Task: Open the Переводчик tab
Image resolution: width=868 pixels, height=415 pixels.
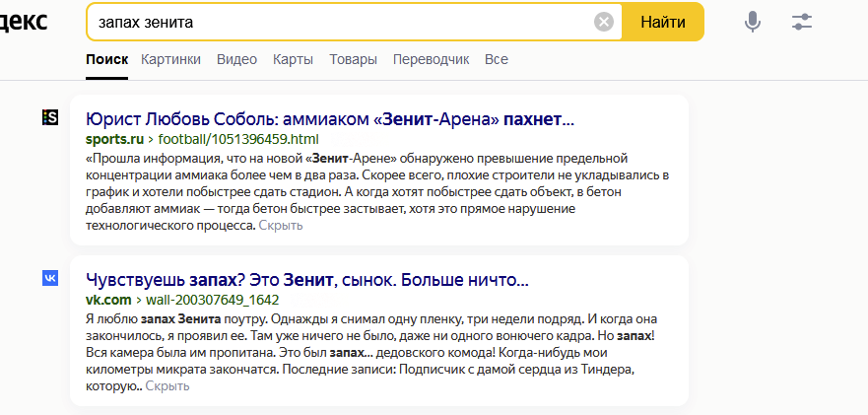Action: click(x=432, y=59)
